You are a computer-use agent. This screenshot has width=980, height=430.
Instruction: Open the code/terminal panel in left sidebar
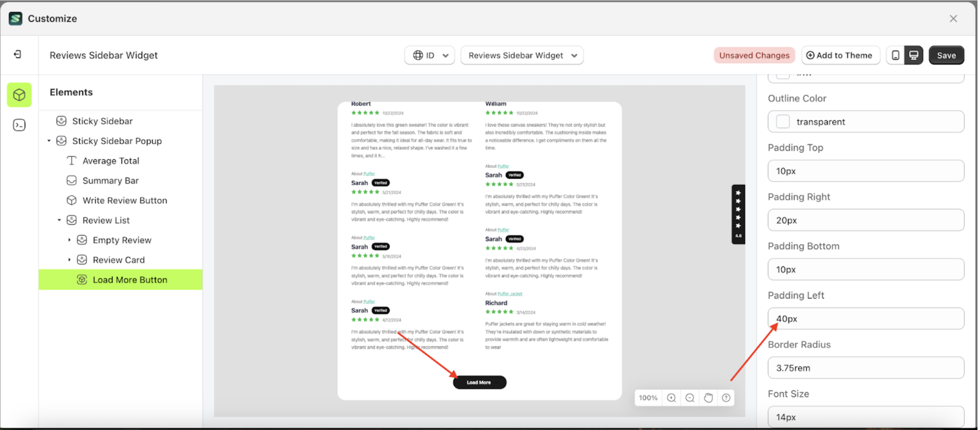point(19,125)
